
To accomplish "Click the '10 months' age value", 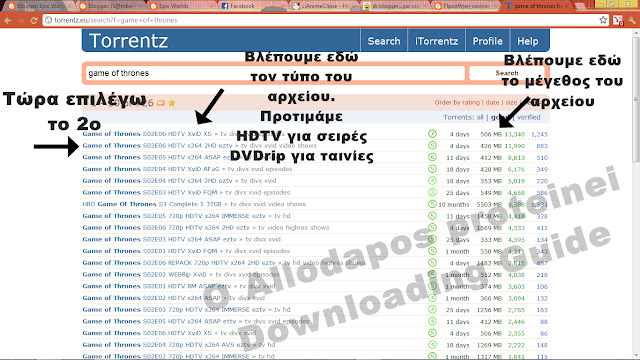I will [x=454, y=204].
